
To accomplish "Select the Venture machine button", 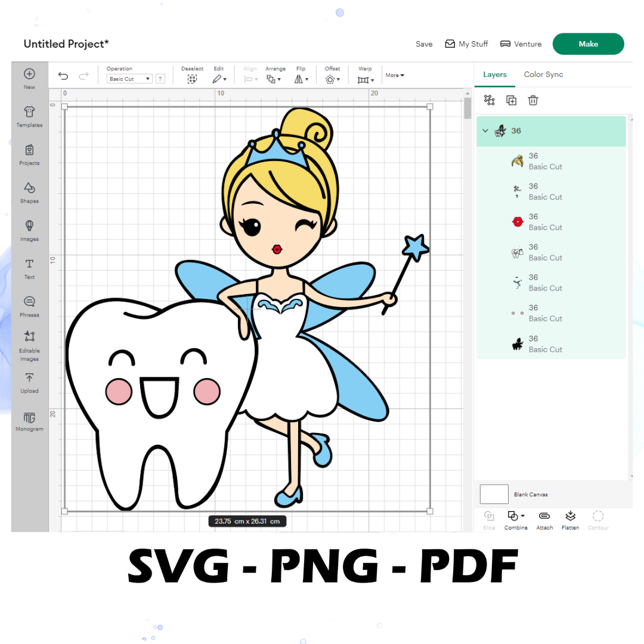I will [521, 44].
